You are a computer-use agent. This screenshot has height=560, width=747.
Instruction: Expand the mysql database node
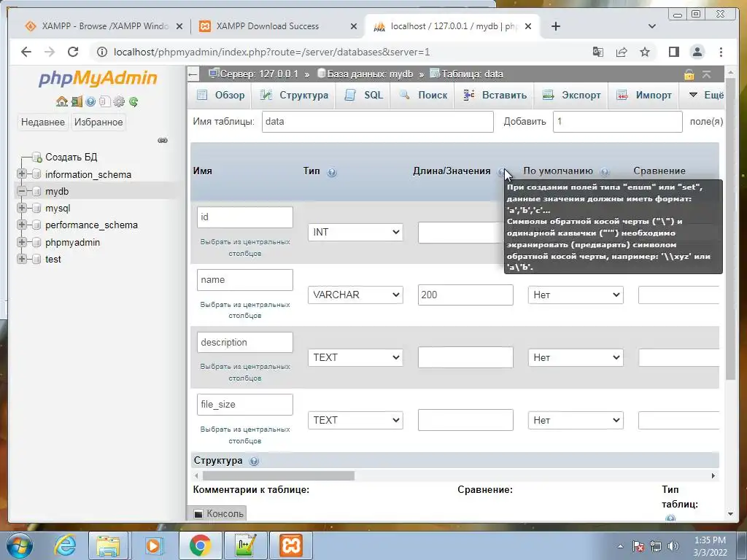[21, 208]
